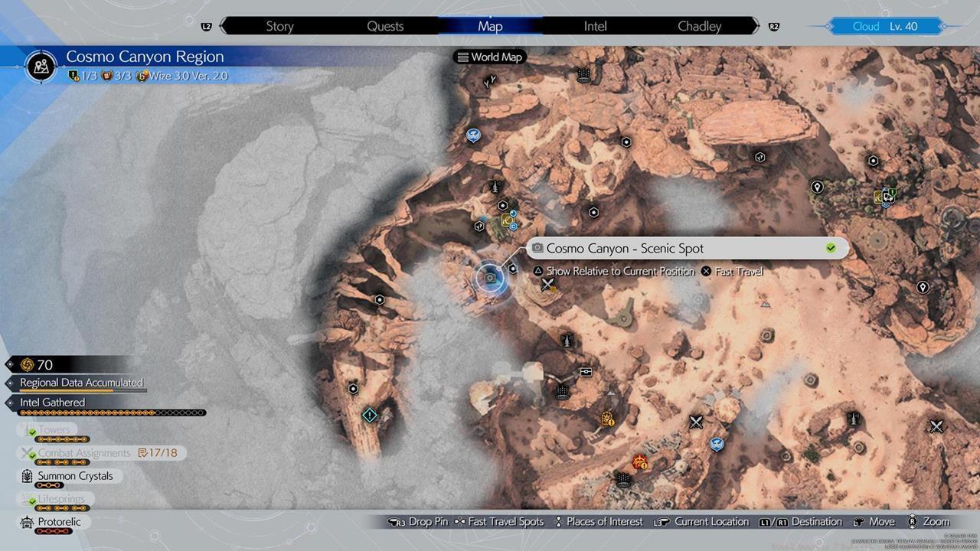Open the World Map list button
This screenshot has width=980, height=551.
490,57
